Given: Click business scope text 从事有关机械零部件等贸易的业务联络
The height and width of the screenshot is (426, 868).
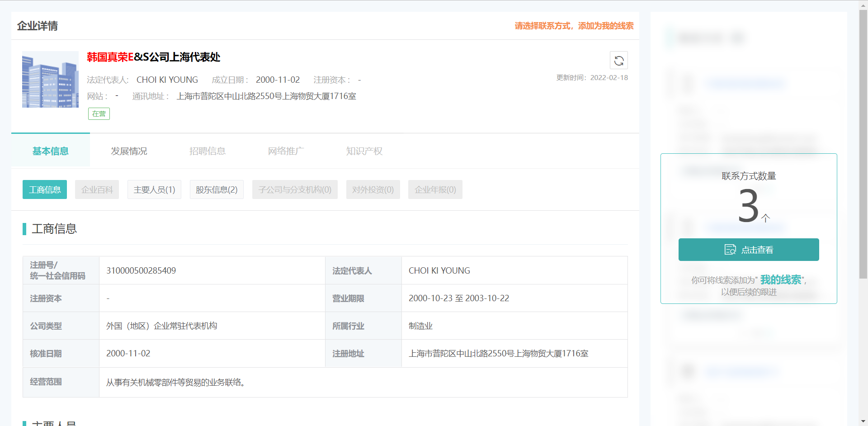Looking at the screenshot, I should click(176, 382).
